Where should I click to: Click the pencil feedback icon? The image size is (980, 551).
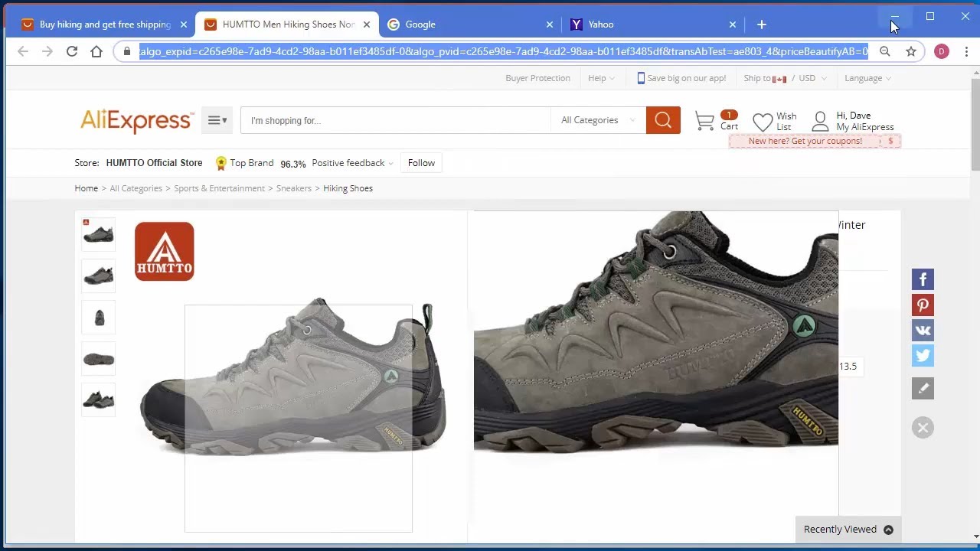(x=923, y=389)
